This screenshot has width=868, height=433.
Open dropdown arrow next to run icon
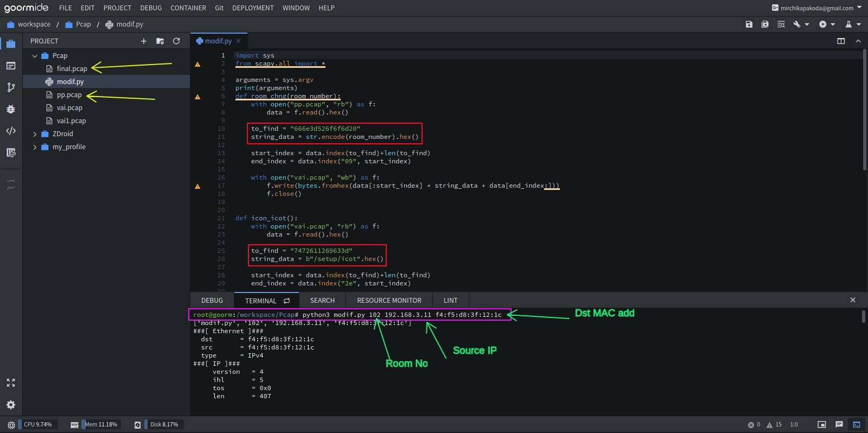(833, 24)
